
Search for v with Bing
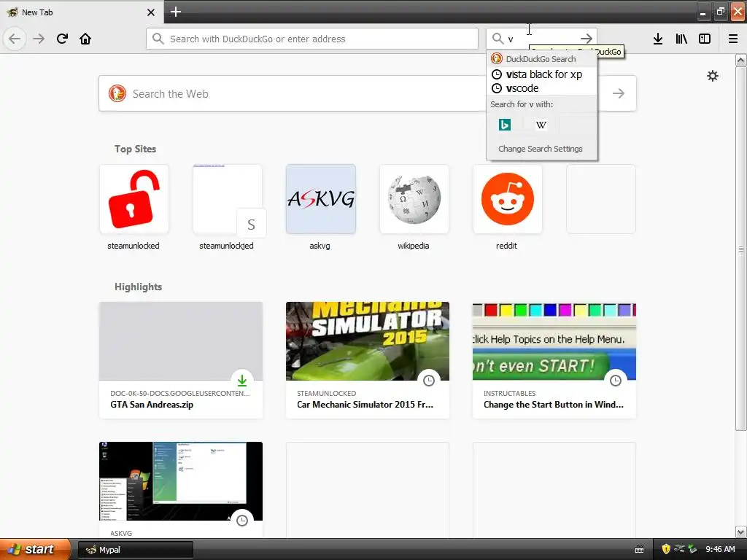pos(505,125)
